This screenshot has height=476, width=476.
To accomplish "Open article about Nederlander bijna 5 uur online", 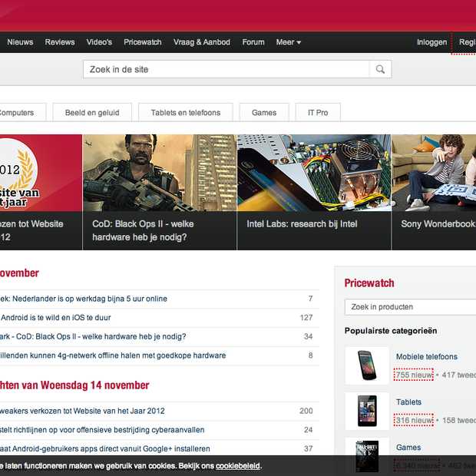I will (x=84, y=299).
